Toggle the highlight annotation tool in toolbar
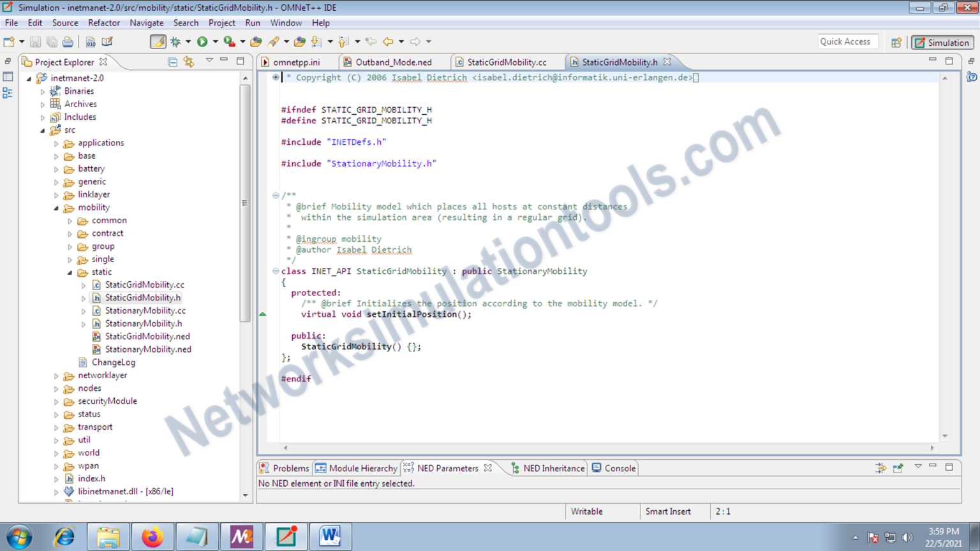The height and width of the screenshot is (551, 980). point(158,41)
